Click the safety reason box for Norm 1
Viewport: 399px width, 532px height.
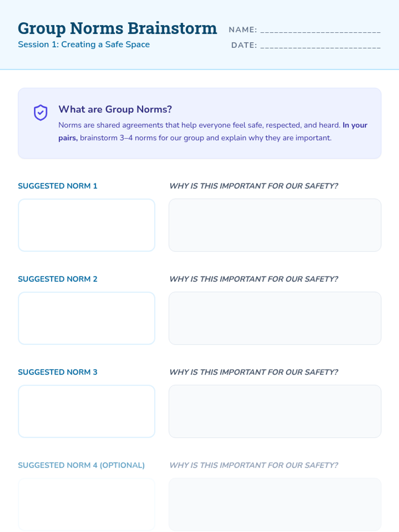coord(275,225)
